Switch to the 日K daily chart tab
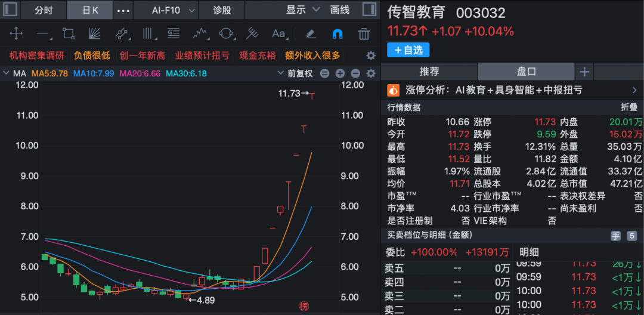The height and width of the screenshot is (315, 644). (x=90, y=10)
